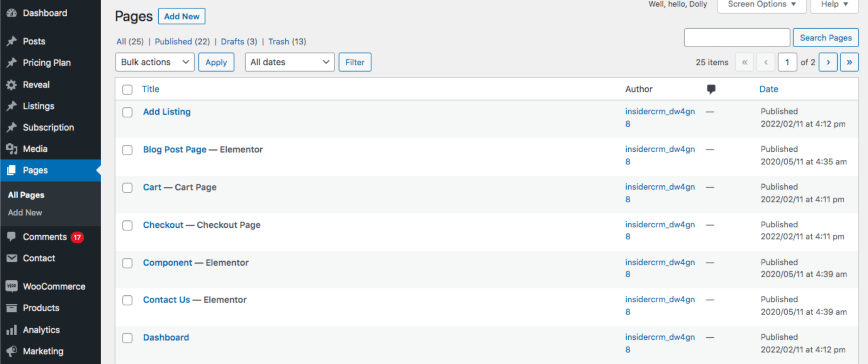
Task: Click the red 17 comments badge
Action: click(77, 237)
